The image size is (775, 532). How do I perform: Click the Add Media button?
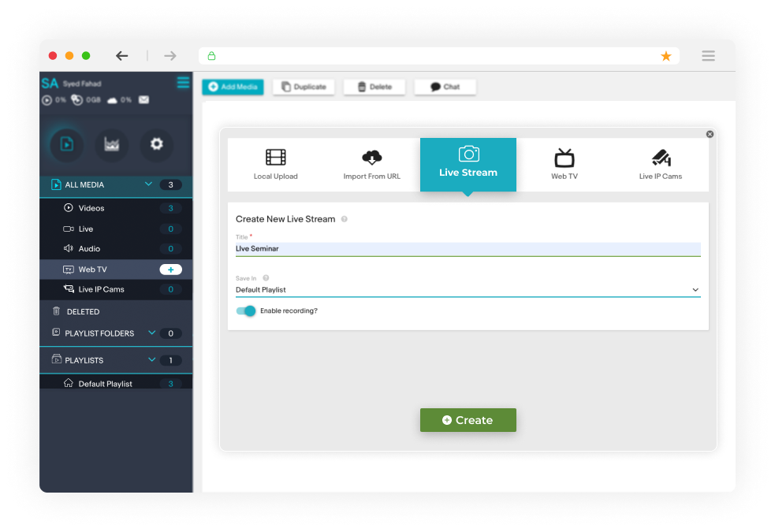[233, 87]
